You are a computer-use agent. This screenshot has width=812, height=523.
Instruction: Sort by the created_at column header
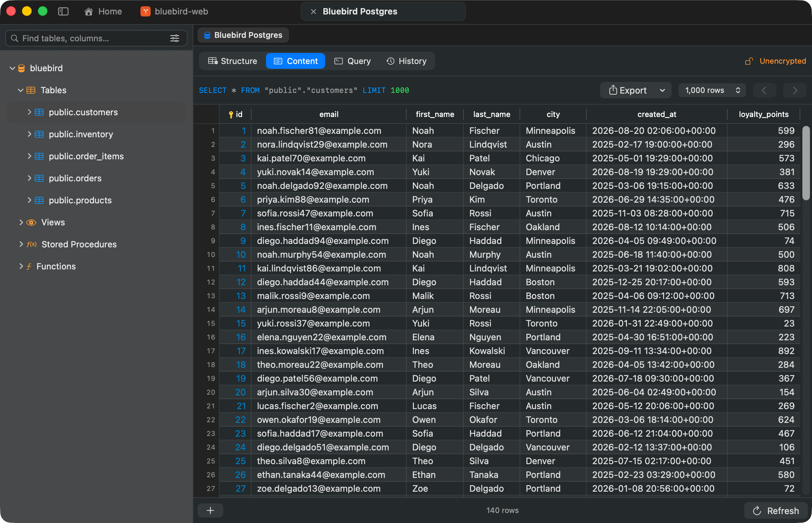pyautogui.click(x=656, y=114)
